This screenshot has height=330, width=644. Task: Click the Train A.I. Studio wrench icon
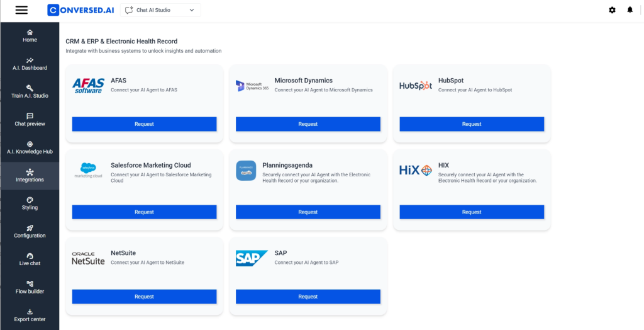[30, 88]
